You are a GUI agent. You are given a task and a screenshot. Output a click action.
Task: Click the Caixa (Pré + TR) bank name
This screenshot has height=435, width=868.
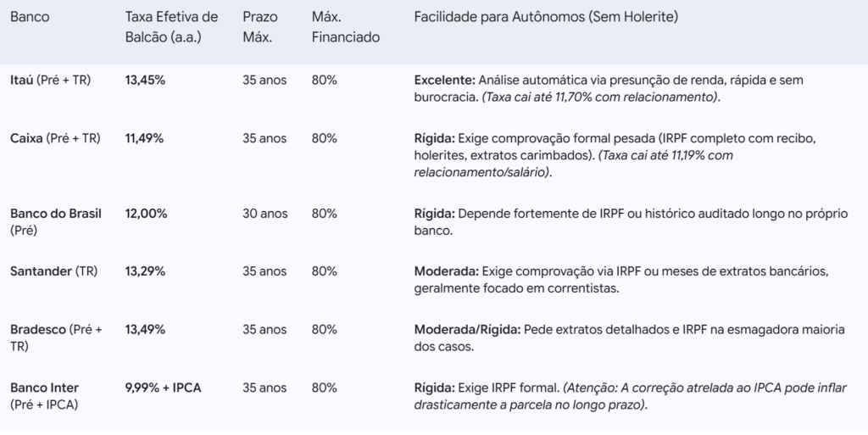pos(55,138)
